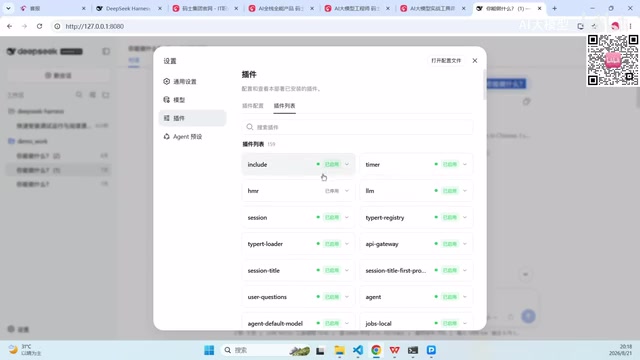Expand the include plugin chevron
Viewport: 640px width, 360px height.
[347, 164]
